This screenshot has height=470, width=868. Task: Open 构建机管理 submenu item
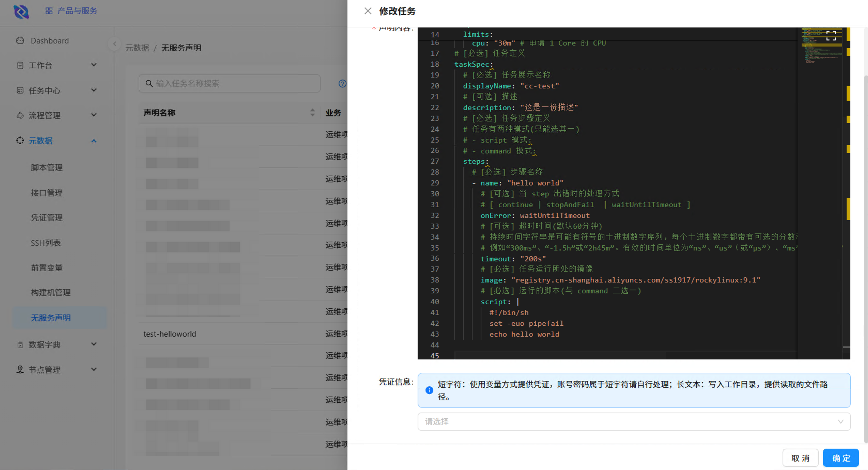coord(51,292)
